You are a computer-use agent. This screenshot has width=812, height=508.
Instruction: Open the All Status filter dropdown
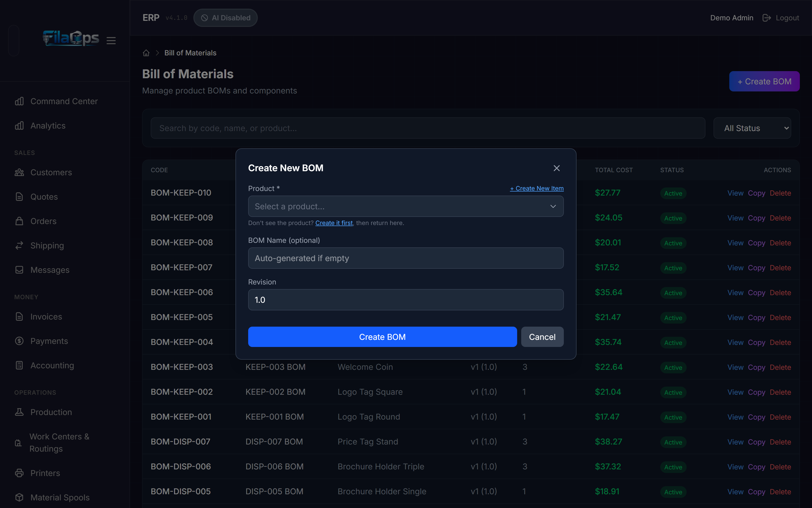click(x=752, y=128)
